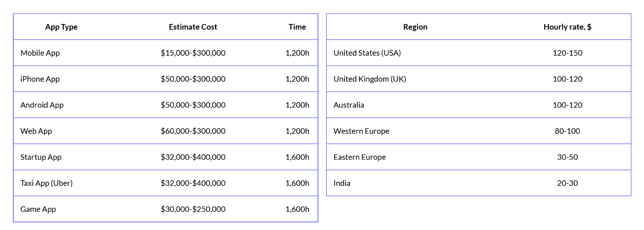Click the $60,000-$300,000 cost value
The image size is (644, 230).
point(193,131)
